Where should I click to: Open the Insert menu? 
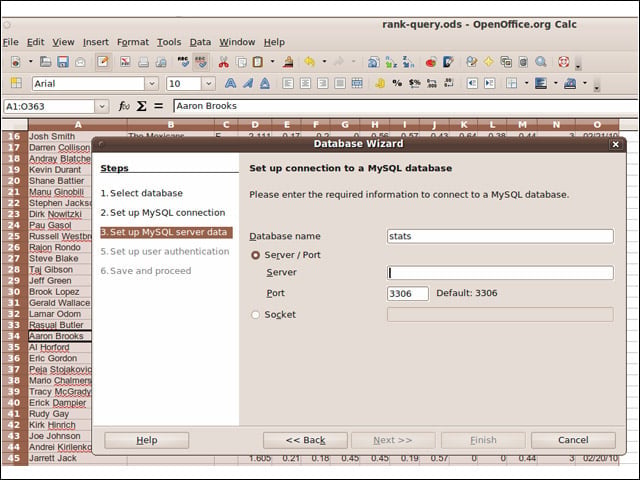coord(96,42)
